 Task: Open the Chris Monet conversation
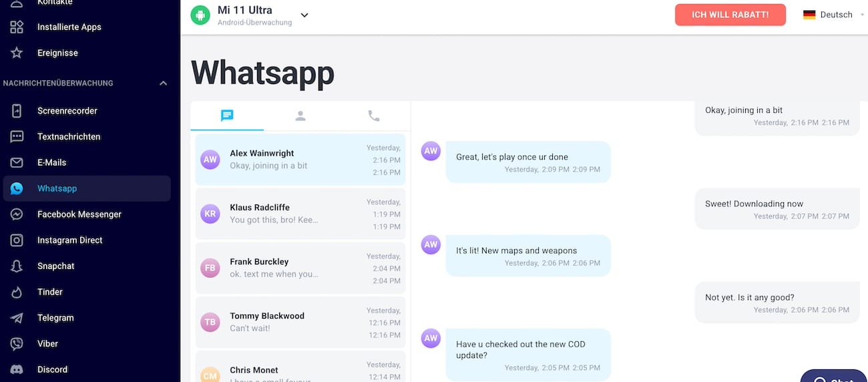pyautogui.click(x=300, y=367)
